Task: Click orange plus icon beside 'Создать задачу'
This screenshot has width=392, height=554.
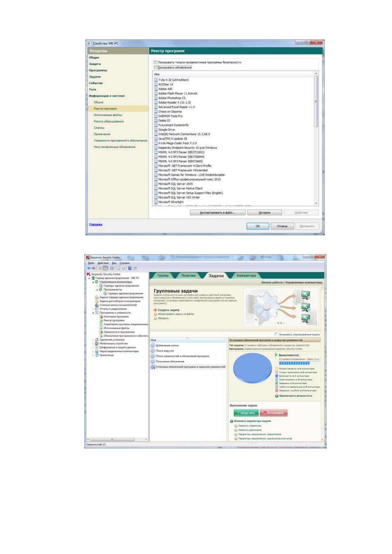Action: (x=155, y=310)
